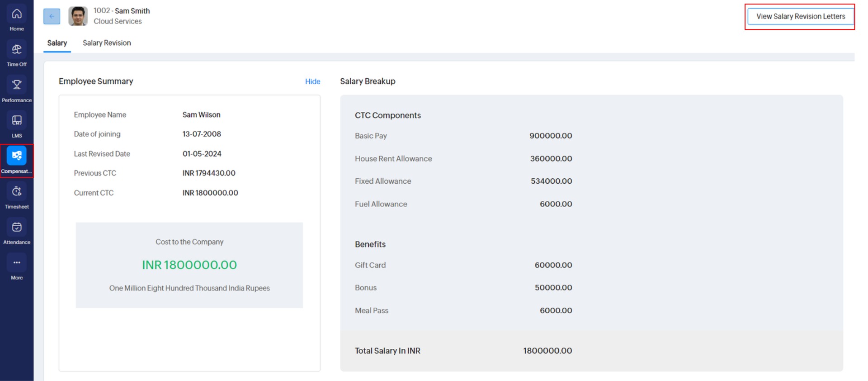Click the Last Revised Date 01-05-2024
This screenshot has width=868, height=381.
202,154
